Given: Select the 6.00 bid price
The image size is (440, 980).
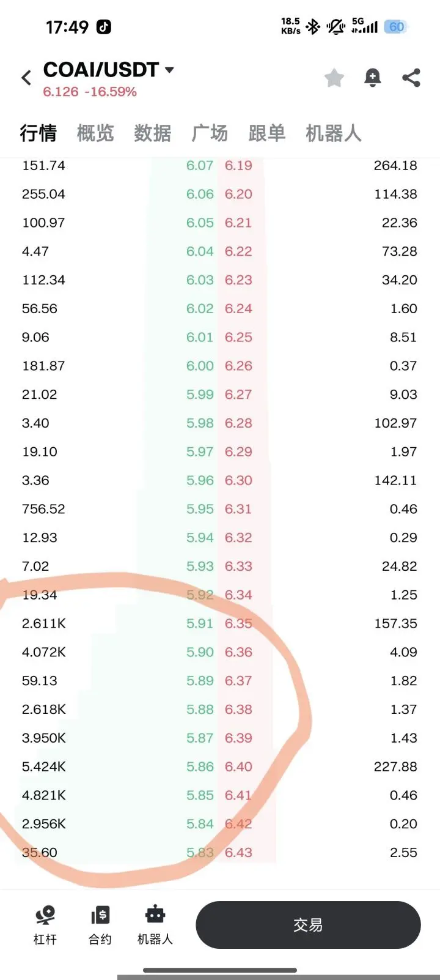Looking at the screenshot, I should click(x=200, y=366).
